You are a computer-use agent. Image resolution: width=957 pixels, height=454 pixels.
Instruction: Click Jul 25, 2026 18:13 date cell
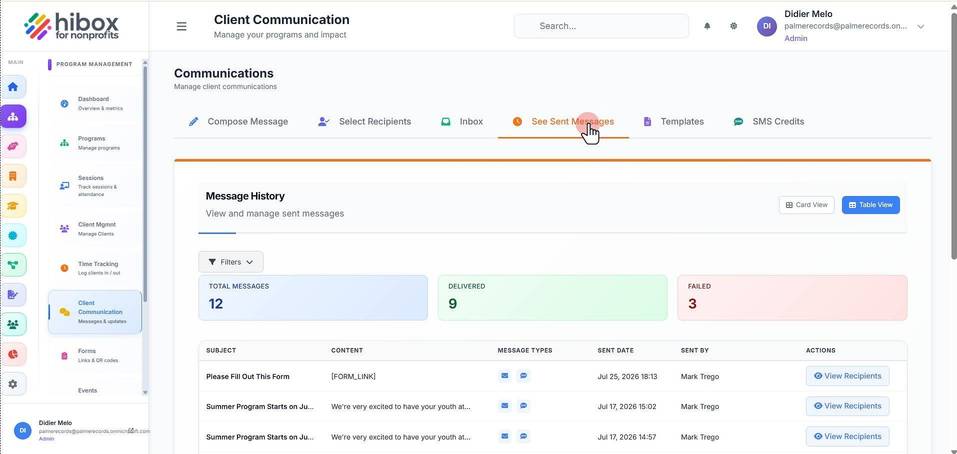pos(627,377)
